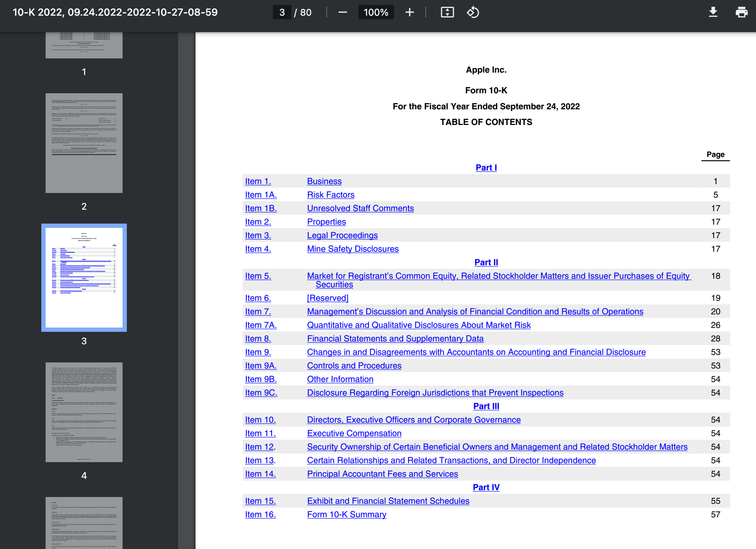Zoom in with the plus button
This screenshot has height=549, width=756.
[410, 12]
